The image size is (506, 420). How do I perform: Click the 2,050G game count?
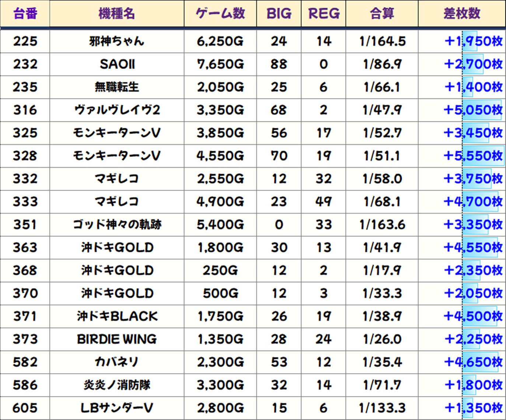point(220,87)
